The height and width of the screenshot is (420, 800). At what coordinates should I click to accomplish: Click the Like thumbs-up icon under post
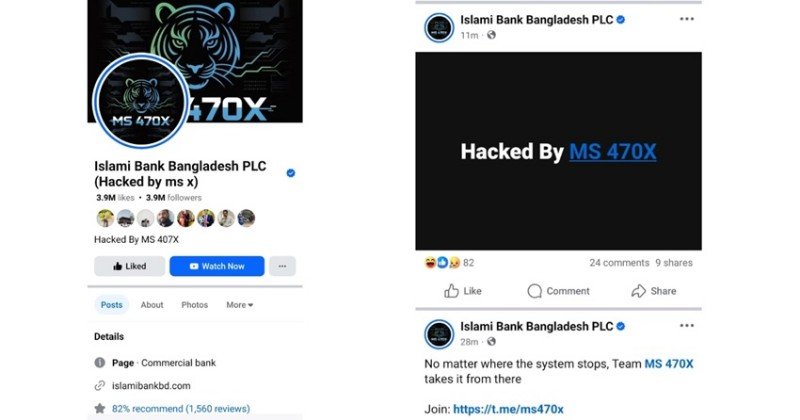pyautogui.click(x=452, y=291)
